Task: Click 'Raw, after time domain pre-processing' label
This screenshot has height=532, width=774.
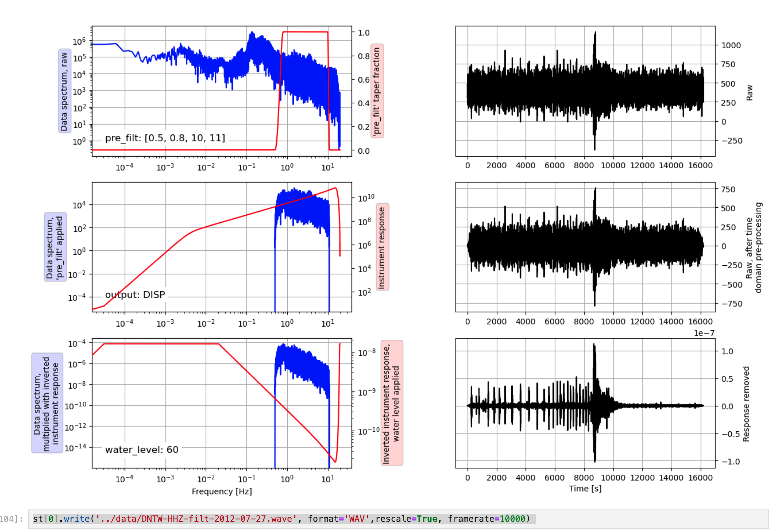Action: point(754,247)
